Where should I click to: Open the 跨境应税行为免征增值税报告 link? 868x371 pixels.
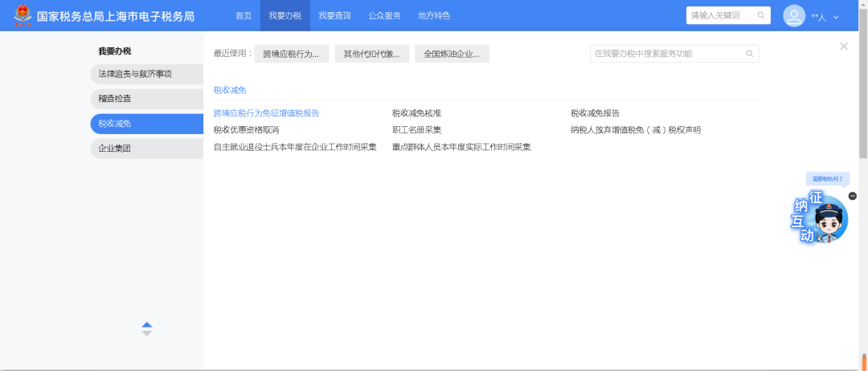tap(266, 113)
